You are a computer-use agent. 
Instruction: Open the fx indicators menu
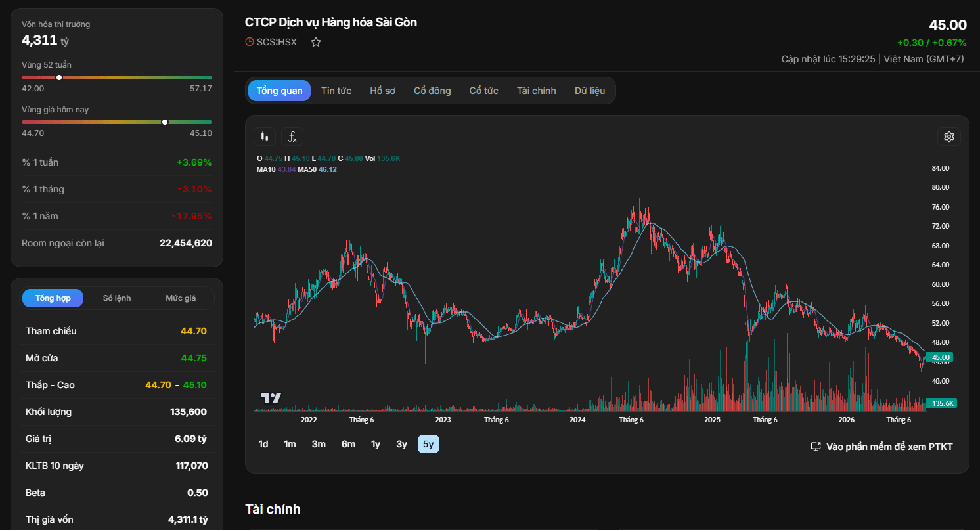pos(292,137)
